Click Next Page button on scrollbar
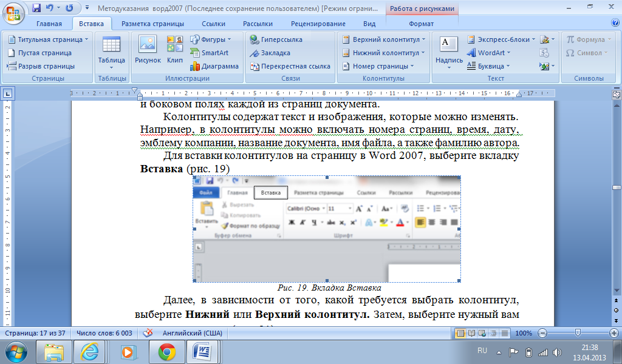Viewport: 622px width, 364px height. click(x=617, y=320)
